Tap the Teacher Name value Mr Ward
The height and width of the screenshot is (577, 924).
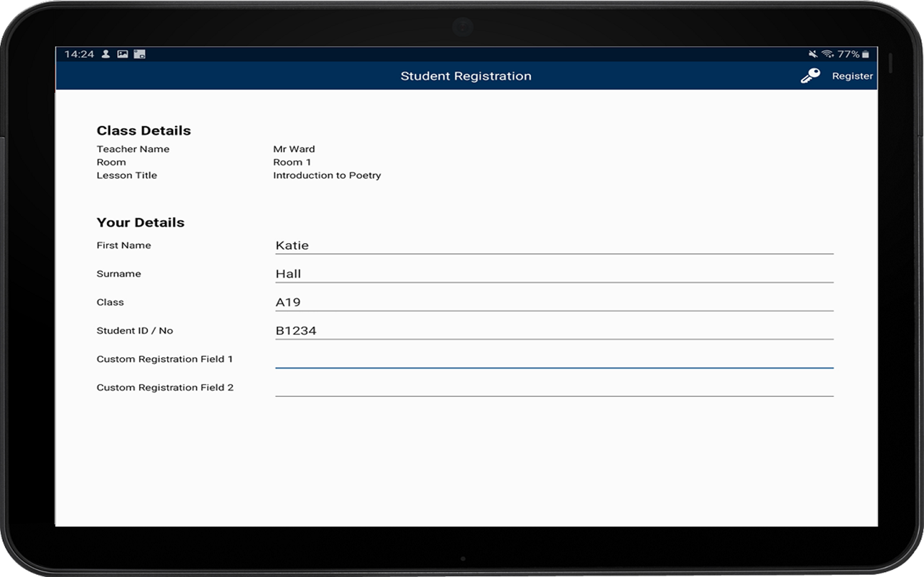[293, 149]
